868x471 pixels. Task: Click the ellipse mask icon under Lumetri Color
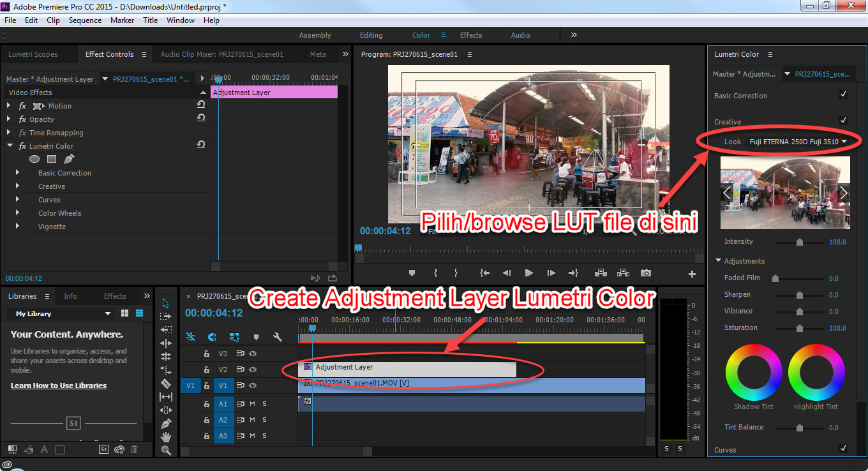pyautogui.click(x=34, y=159)
